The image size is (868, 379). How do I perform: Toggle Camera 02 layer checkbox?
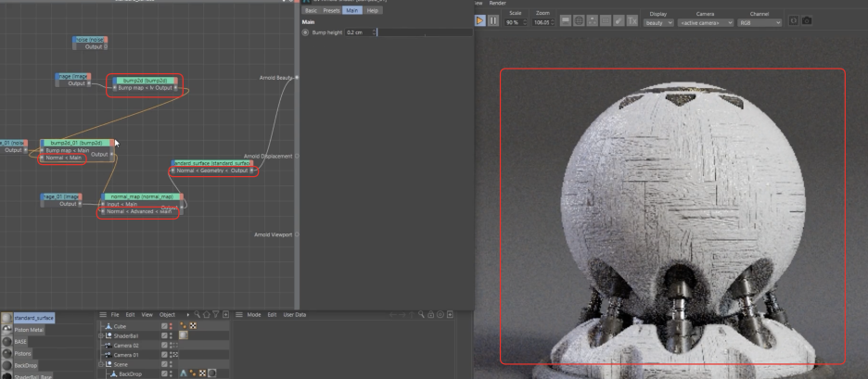tap(164, 346)
